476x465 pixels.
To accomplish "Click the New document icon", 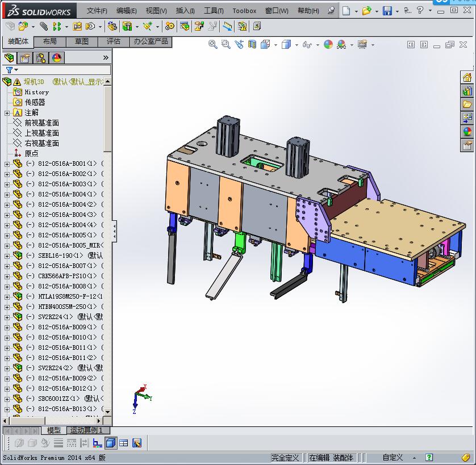I will pos(346,11).
